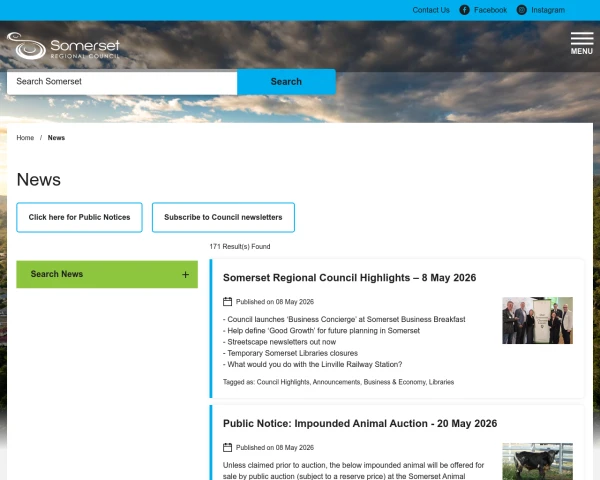Viewport: 600px width, 480px height.
Task: Open the Instagram text link
Action: [x=548, y=10]
